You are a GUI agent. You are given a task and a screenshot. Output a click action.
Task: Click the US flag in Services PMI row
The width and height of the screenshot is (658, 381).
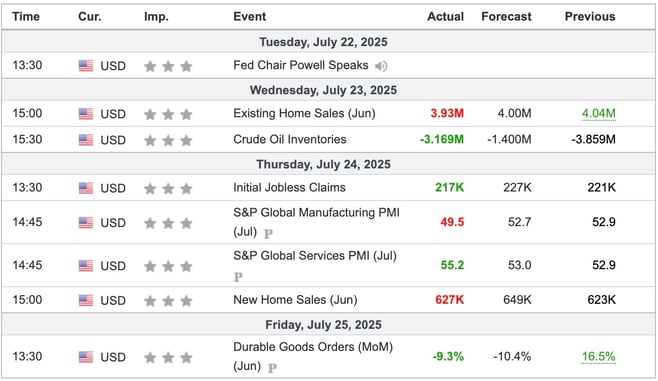click(x=86, y=266)
